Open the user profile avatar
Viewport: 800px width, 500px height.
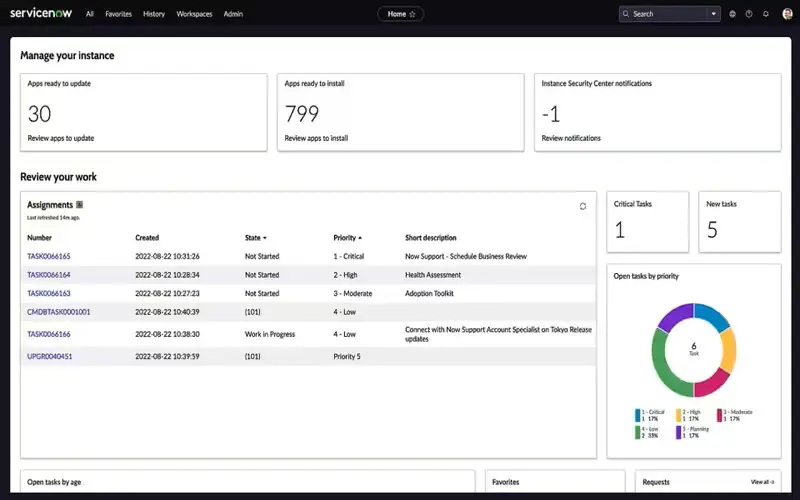(787, 14)
